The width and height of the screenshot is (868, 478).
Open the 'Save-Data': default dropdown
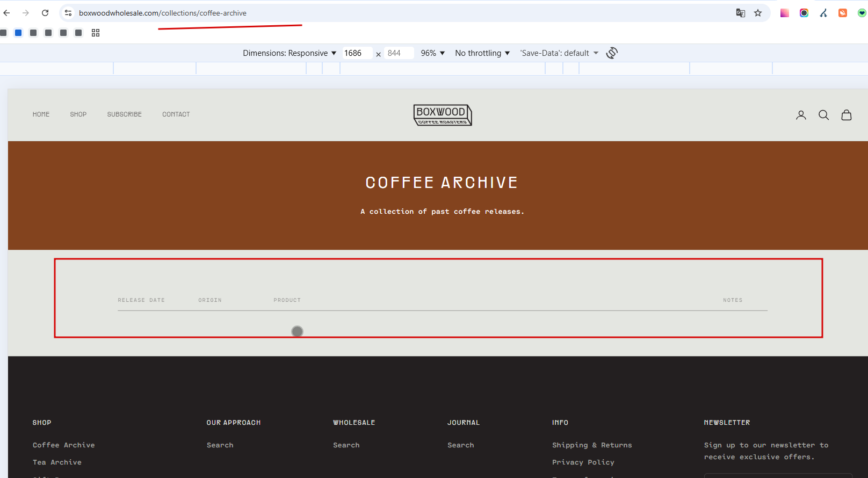[559, 53]
